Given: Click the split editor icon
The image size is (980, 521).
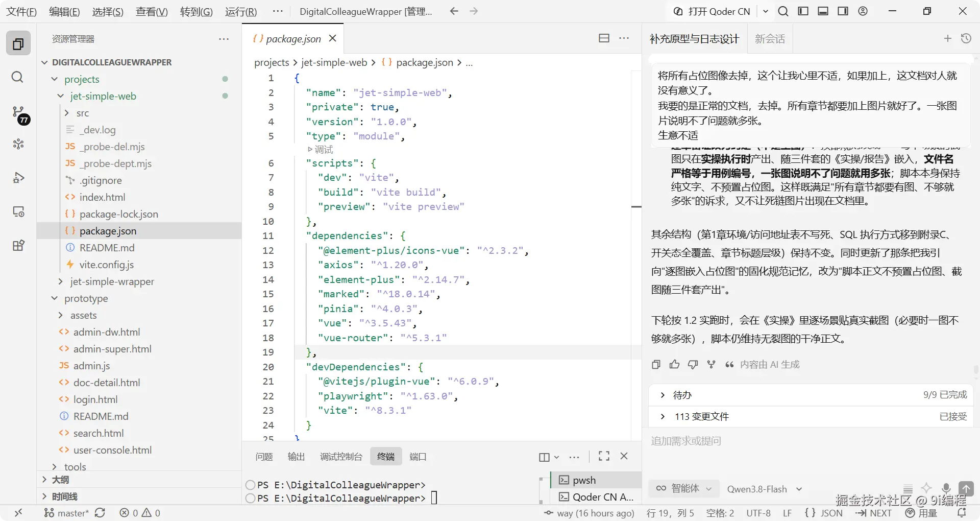Looking at the screenshot, I should coord(604,38).
